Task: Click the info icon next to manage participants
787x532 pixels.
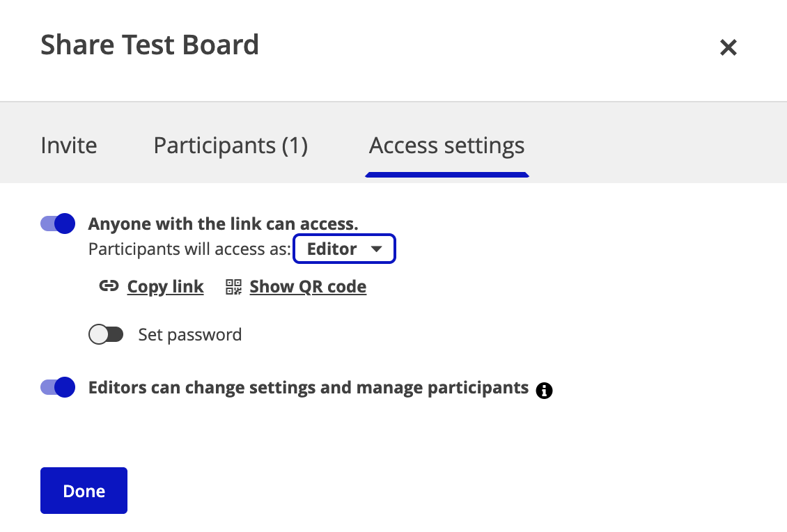Action: pyautogui.click(x=545, y=391)
